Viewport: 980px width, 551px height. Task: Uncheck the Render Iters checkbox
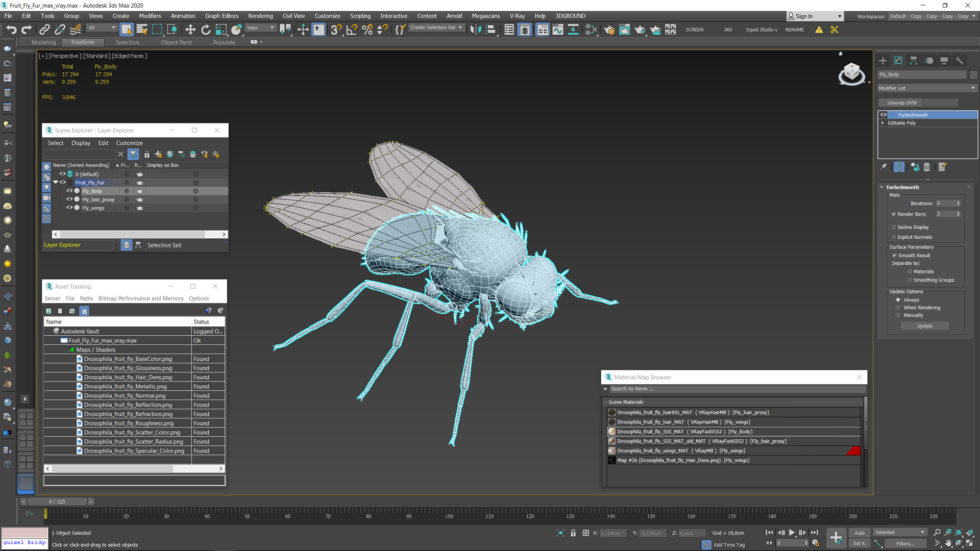[894, 214]
